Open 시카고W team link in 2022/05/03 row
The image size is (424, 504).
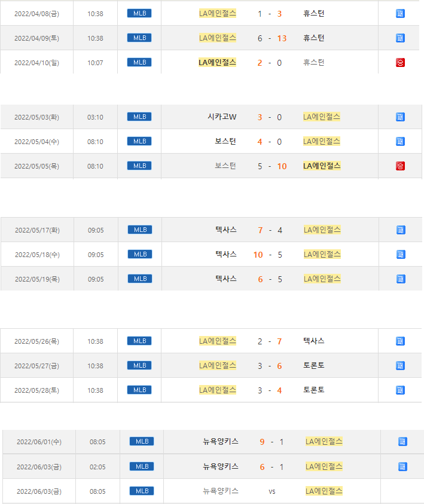[222, 117]
